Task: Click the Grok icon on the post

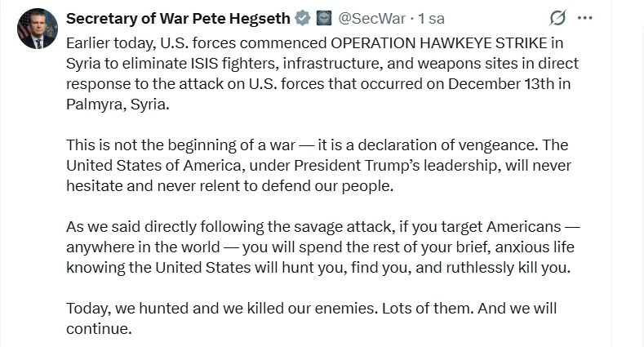Action: (558, 18)
